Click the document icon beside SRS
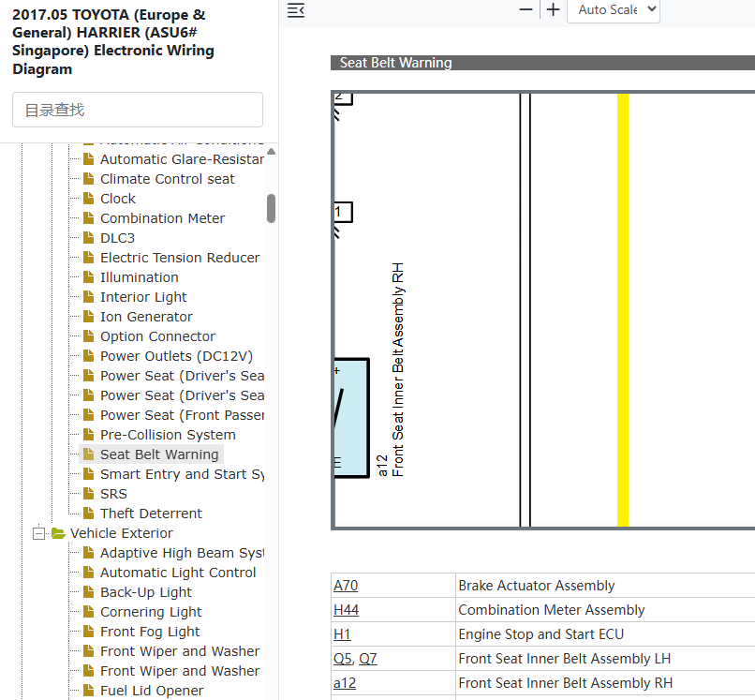The width and height of the screenshot is (755, 700). [x=88, y=494]
